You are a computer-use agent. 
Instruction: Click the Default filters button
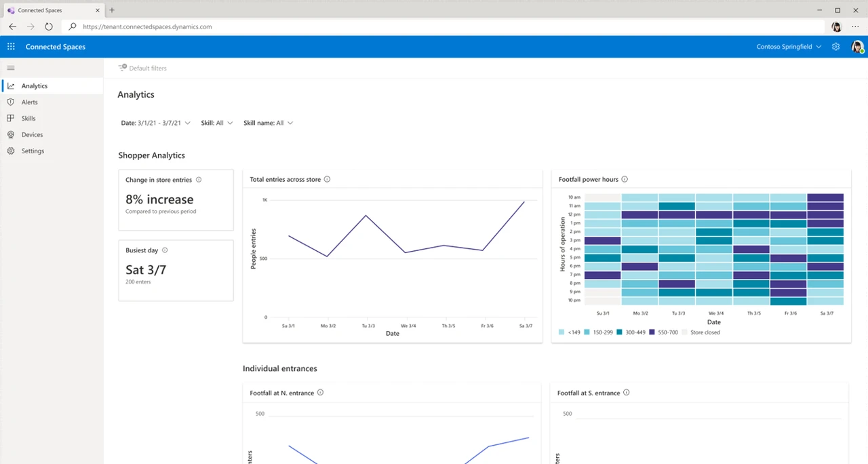point(142,68)
